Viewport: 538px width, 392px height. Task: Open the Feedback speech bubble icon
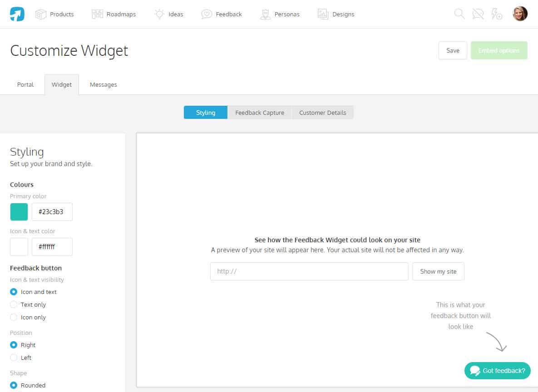207,14
